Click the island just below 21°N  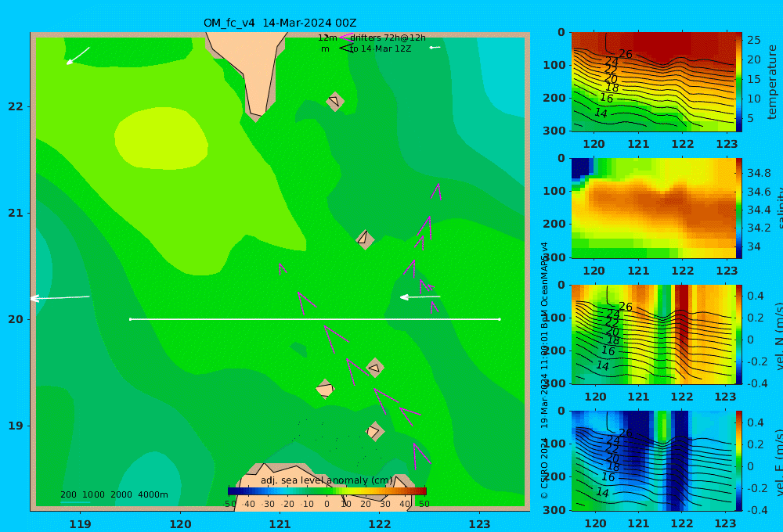[x=365, y=239]
